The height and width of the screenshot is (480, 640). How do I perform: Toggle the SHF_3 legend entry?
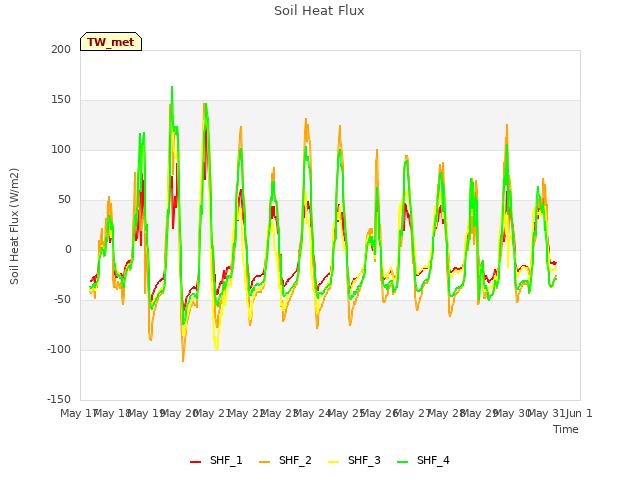pyautogui.click(x=354, y=460)
